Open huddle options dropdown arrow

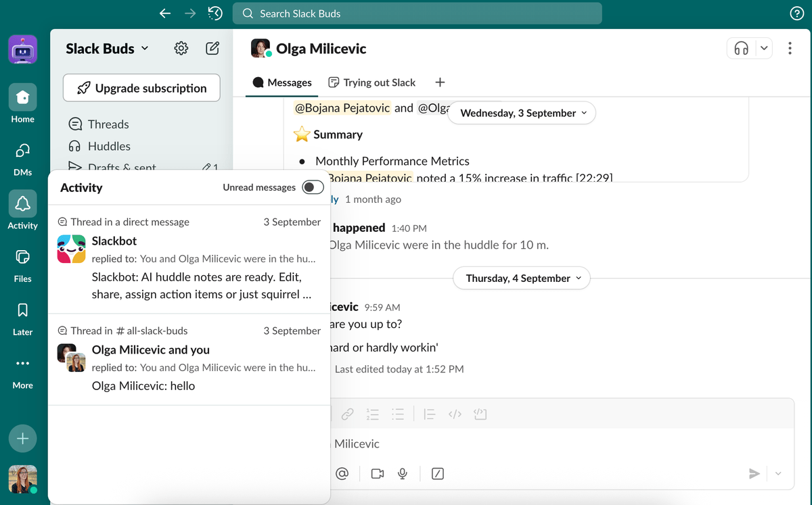pos(764,49)
